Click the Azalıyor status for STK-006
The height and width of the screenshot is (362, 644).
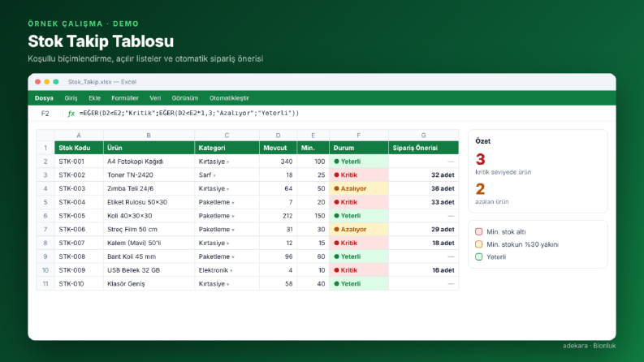click(359, 230)
